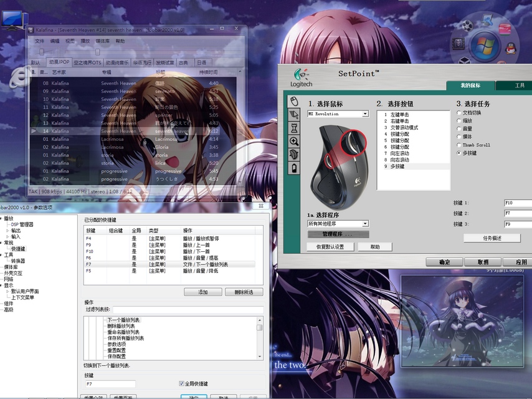The width and height of the screenshot is (532, 399).
Task: Click 按键 2 field showing F7
Action: click(x=518, y=213)
